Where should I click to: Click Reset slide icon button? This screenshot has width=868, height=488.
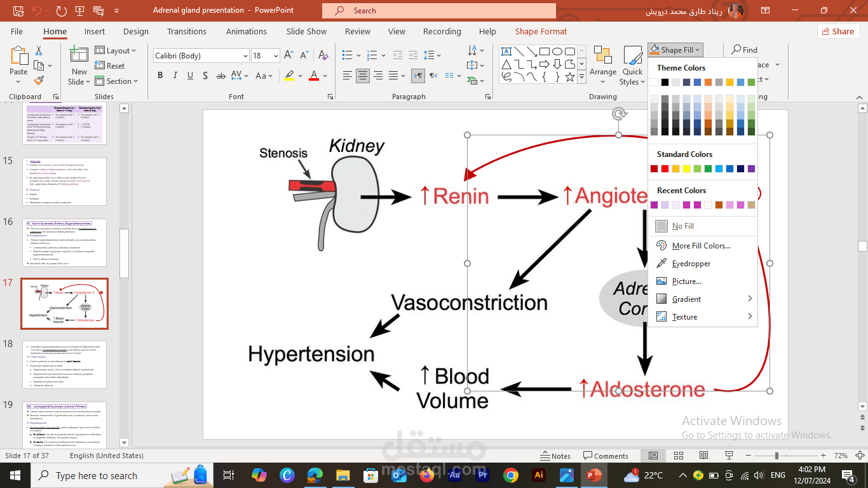point(110,66)
